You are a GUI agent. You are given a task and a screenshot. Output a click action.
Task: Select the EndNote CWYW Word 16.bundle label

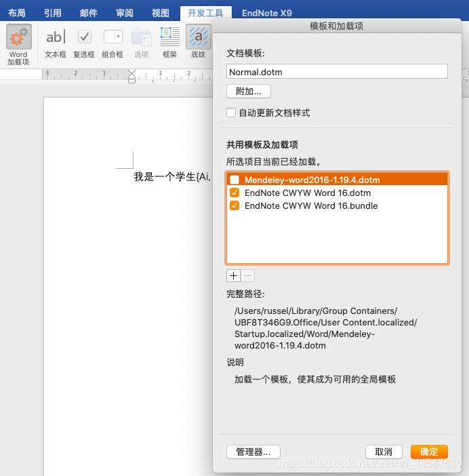tap(311, 206)
